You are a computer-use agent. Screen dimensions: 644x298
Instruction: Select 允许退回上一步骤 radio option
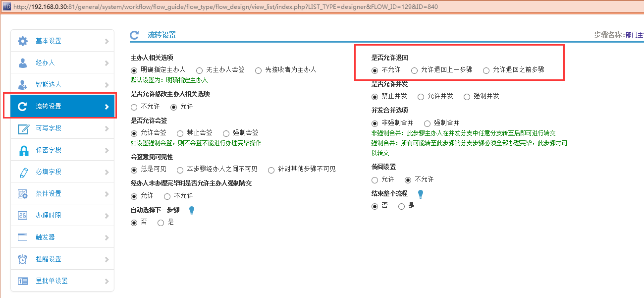click(415, 70)
